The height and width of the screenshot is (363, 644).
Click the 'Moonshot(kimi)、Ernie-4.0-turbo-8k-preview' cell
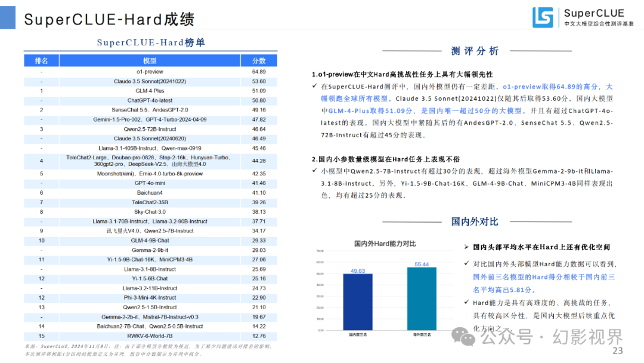150,174
